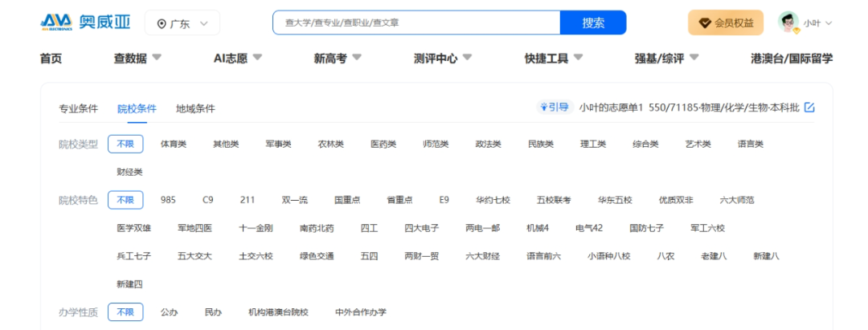Choose the 双一流 filter option
Screen dimensions: 868x330
click(294, 200)
